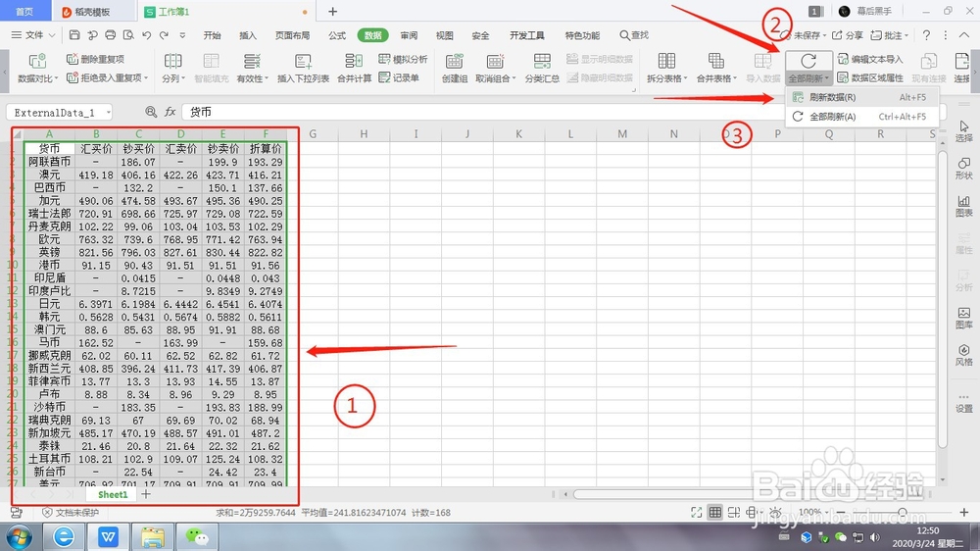Expand 拒绝录入重复项 dropdown
980x551 pixels.
tap(146, 78)
